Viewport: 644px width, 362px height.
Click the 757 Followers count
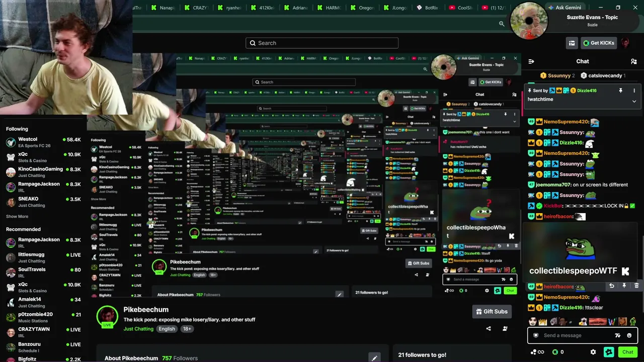click(180, 358)
